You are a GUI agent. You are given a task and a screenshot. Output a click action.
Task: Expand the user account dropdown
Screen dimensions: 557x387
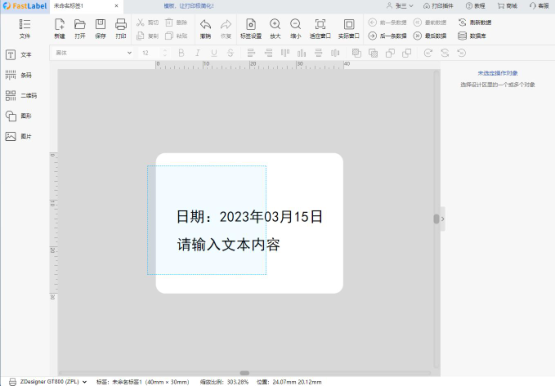pos(400,6)
